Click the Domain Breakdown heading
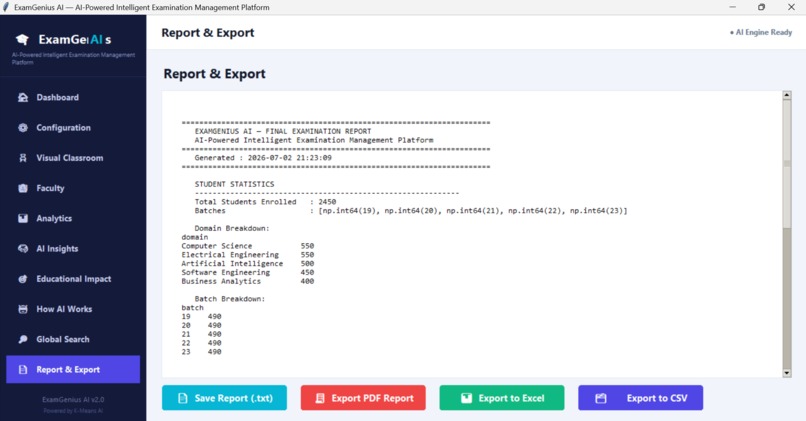 pos(232,228)
